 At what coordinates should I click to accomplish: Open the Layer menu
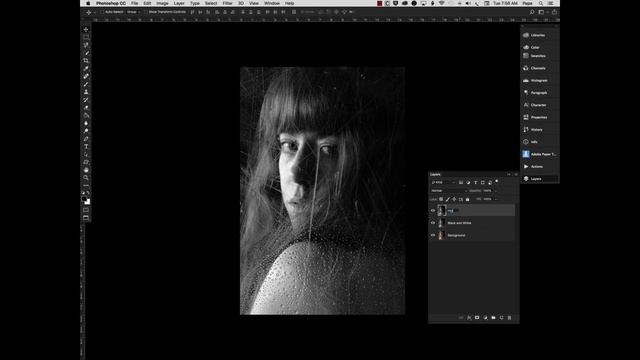pyautogui.click(x=179, y=3)
